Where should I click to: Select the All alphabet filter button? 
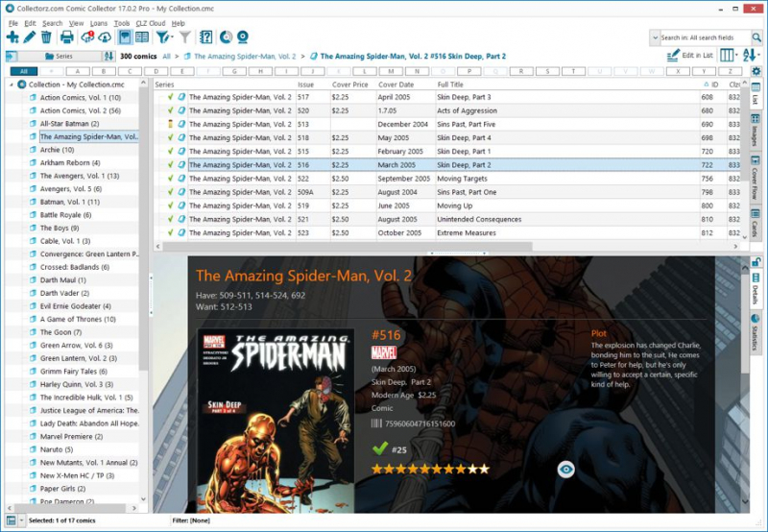coord(23,71)
